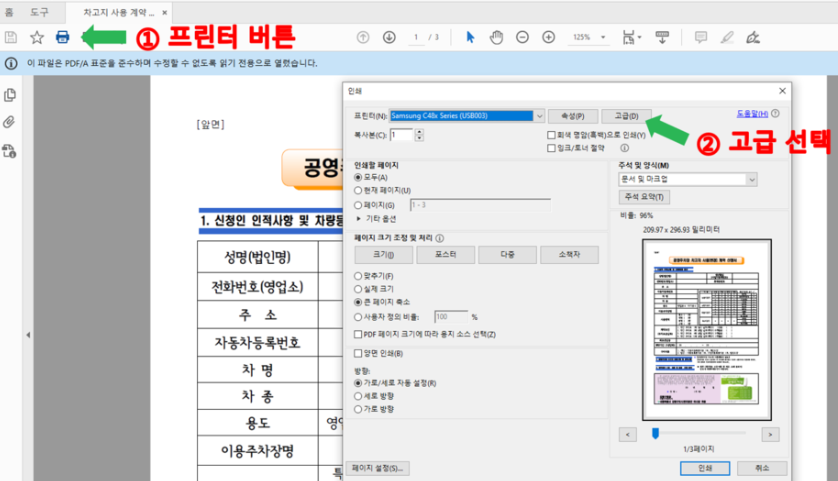Image resolution: width=838 pixels, height=481 pixels.
Task: Open the fit page options icon
Action: 631,37
